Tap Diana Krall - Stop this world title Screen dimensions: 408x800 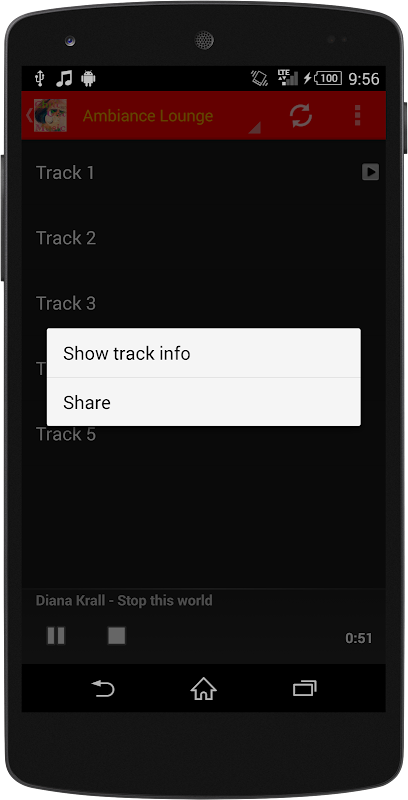point(124,601)
